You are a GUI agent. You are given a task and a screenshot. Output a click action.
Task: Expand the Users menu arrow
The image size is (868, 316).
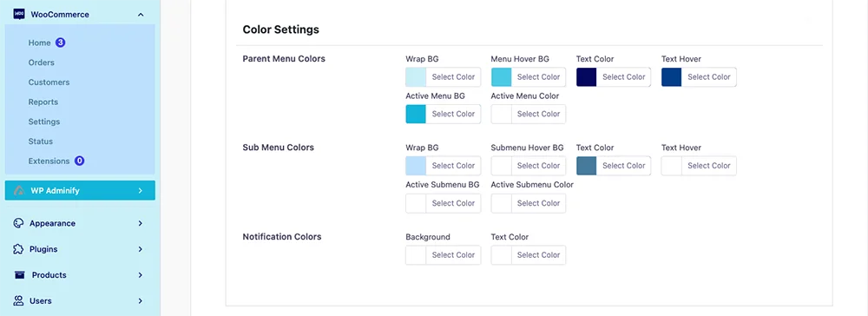point(141,301)
